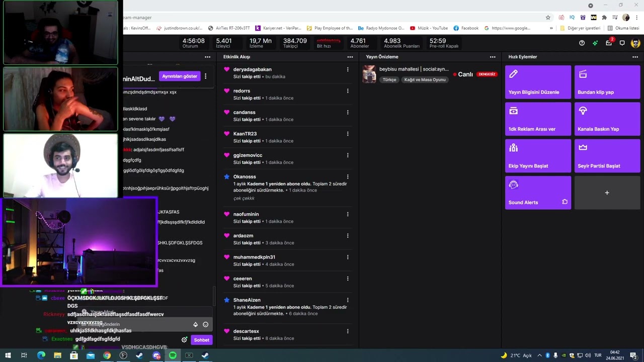Open the options menu for Okanosss subscription
644x362 pixels.
[348, 176]
